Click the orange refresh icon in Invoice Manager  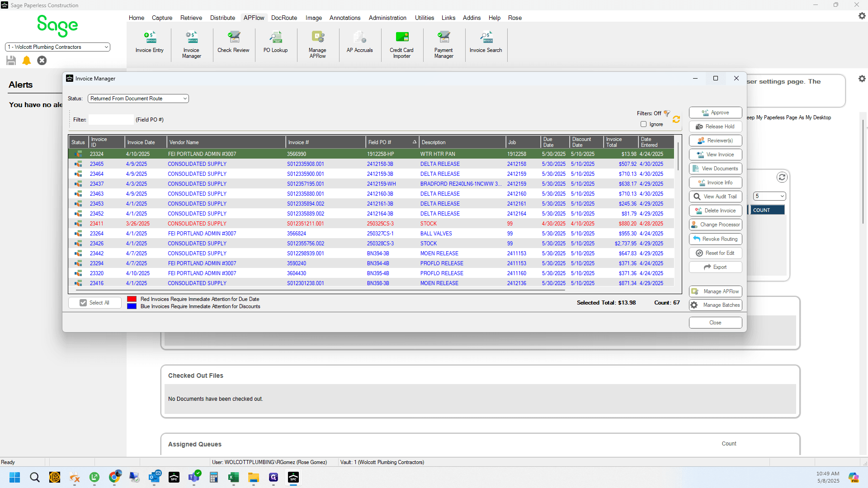pyautogui.click(x=676, y=119)
